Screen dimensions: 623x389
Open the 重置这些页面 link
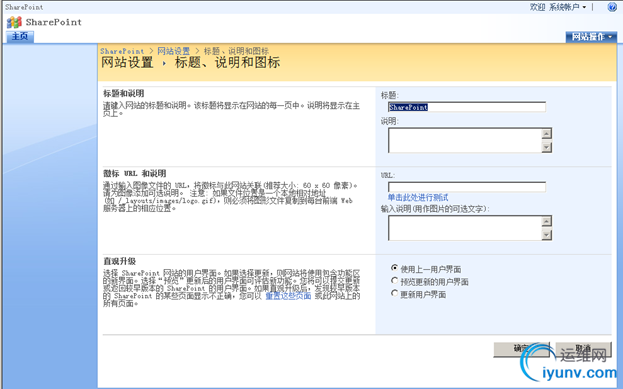pyautogui.click(x=288, y=296)
